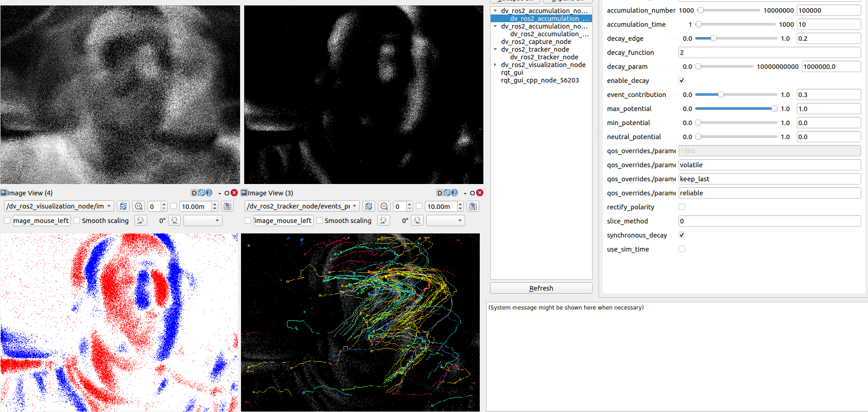Save image icon in Image View (3)
This screenshot has width=868, height=412.
click(x=473, y=207)
